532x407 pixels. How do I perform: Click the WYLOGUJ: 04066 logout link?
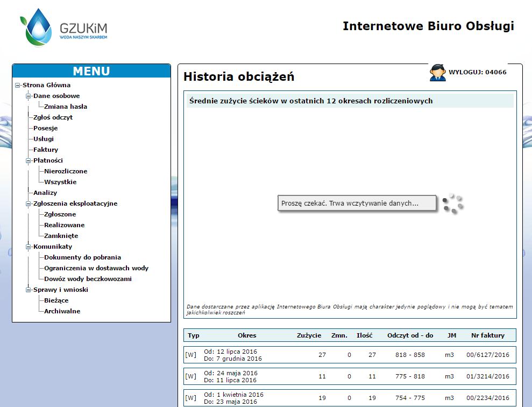pos(477,72)
